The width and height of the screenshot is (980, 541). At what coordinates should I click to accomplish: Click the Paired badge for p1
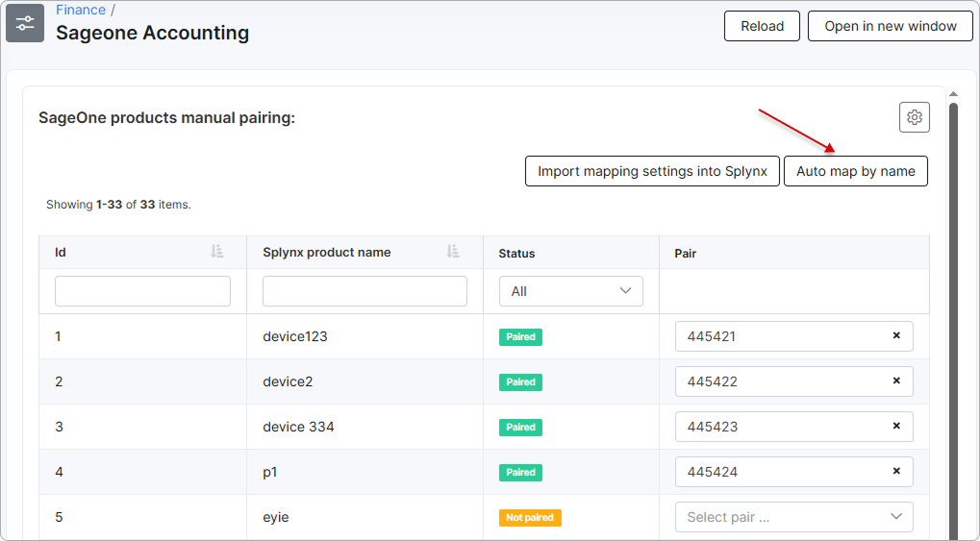click(520, 472)
